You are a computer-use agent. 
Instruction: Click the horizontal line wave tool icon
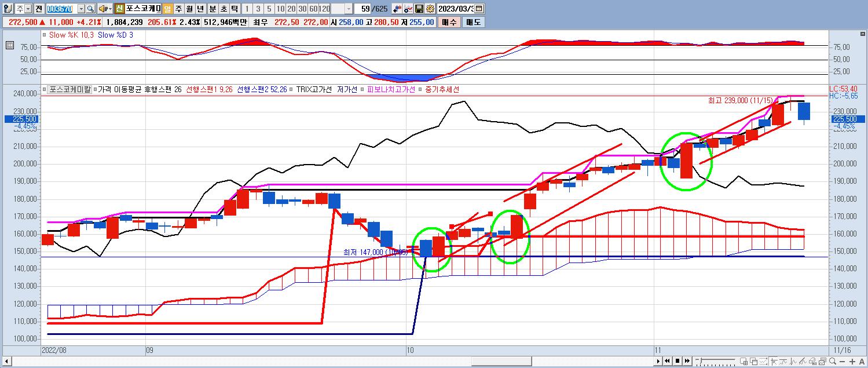783,361
